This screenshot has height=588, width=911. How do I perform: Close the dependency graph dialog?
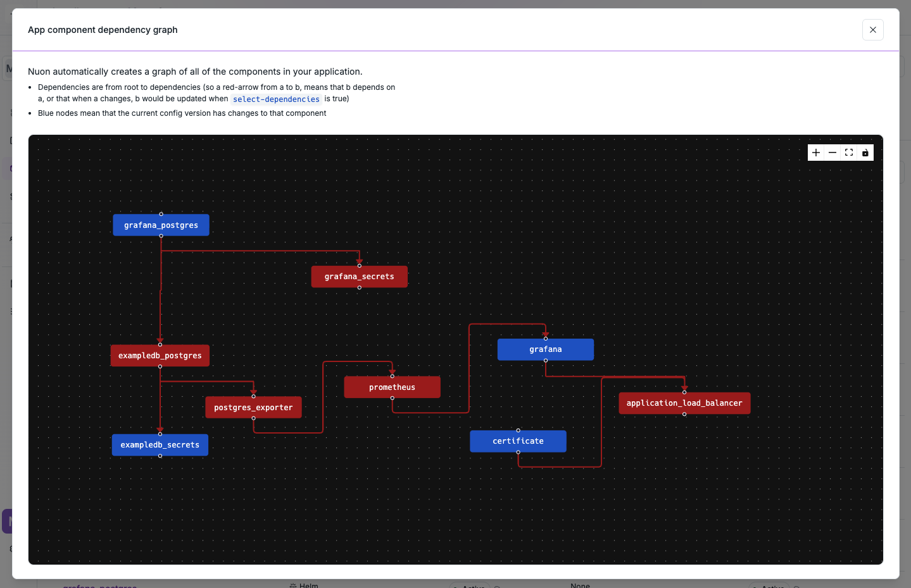873,30
